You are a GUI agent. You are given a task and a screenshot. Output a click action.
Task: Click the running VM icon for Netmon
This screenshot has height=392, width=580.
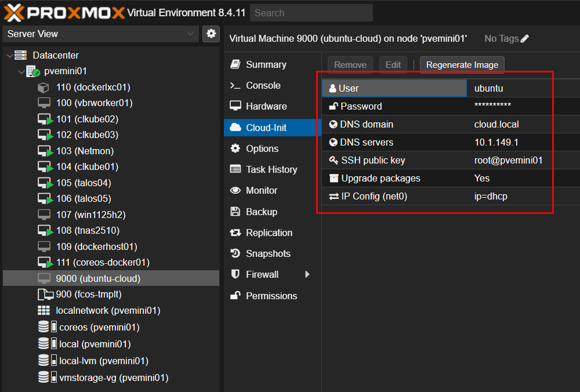tap(45, 151)
